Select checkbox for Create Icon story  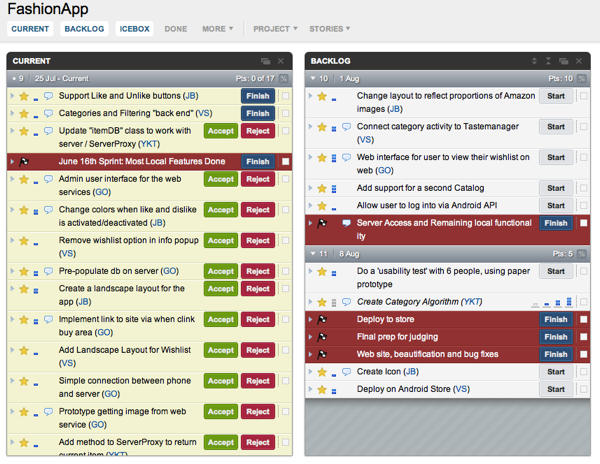click(584, 372)
